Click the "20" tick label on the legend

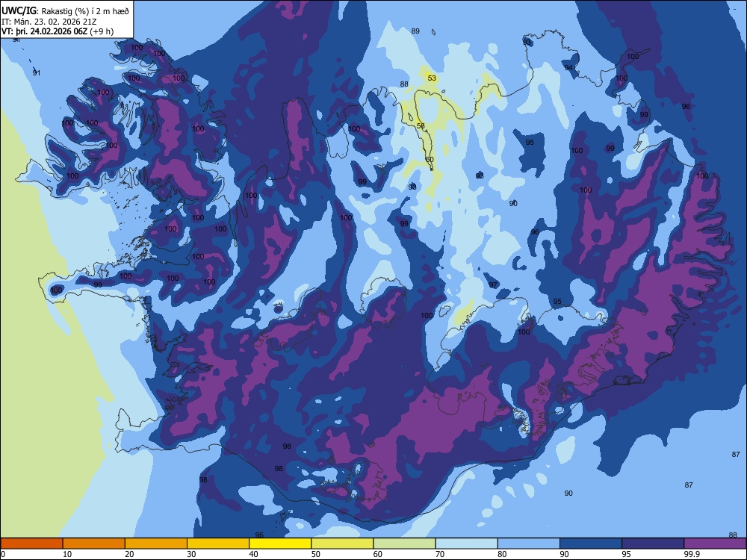(x=129, y=554)
